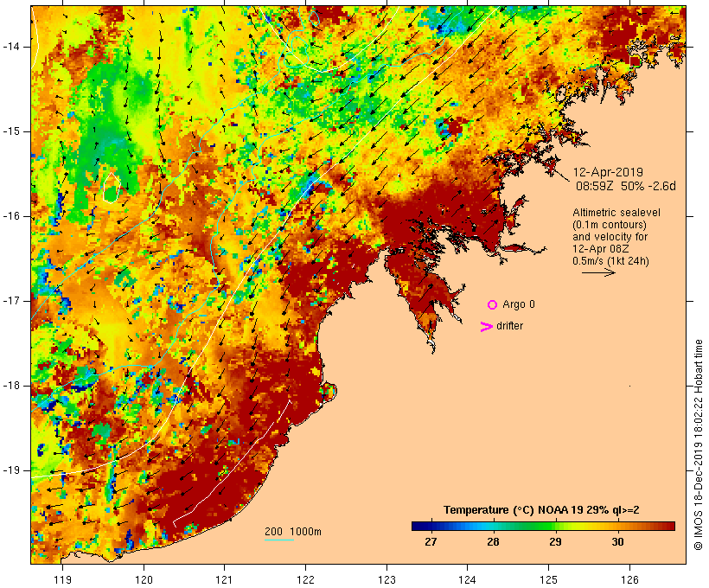Click the '119' longitude axis label
This screenshot has height=588, width=709.
pyautogui.click(x=62, y=579)
